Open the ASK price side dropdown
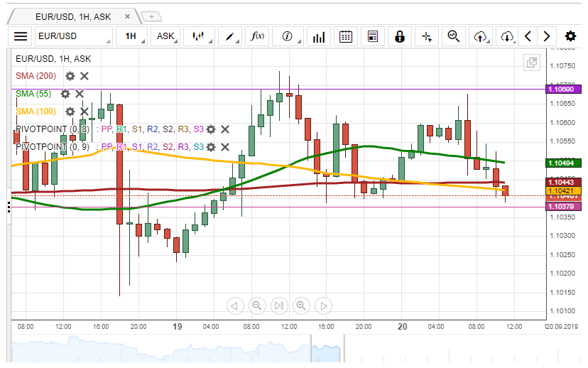 (x=167, y=36)
